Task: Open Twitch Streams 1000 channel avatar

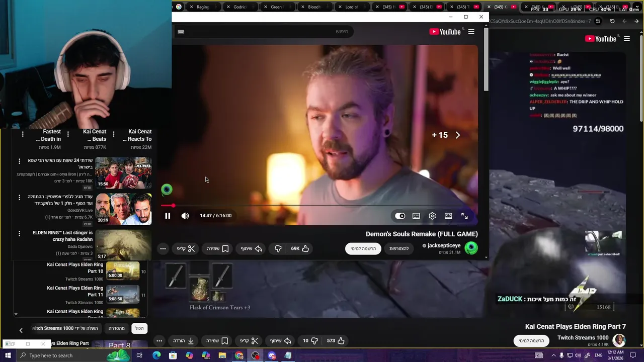Action: [x=619, y=340]
